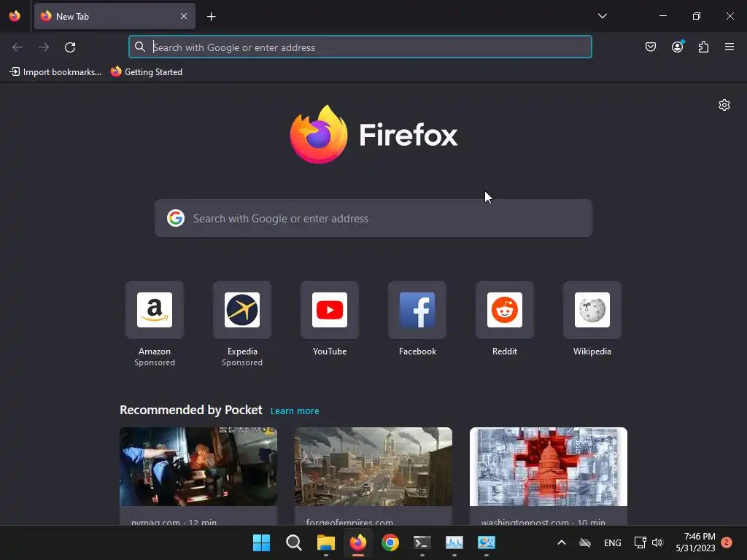The height and width of the screenshot is (560, 747).
Task: Click the network tray icon
Action: tap(640, 542)
